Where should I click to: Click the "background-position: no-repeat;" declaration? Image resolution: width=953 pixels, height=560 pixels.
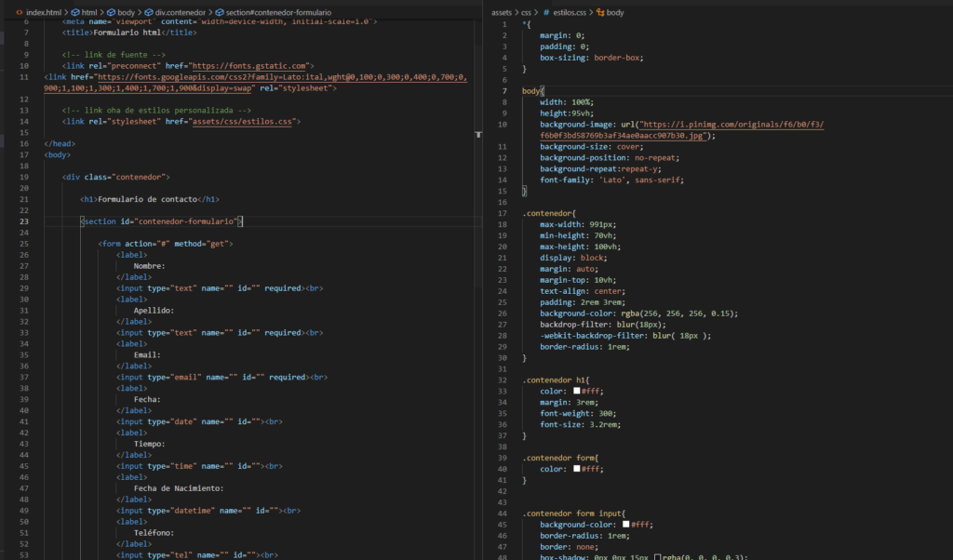(610, 158)
